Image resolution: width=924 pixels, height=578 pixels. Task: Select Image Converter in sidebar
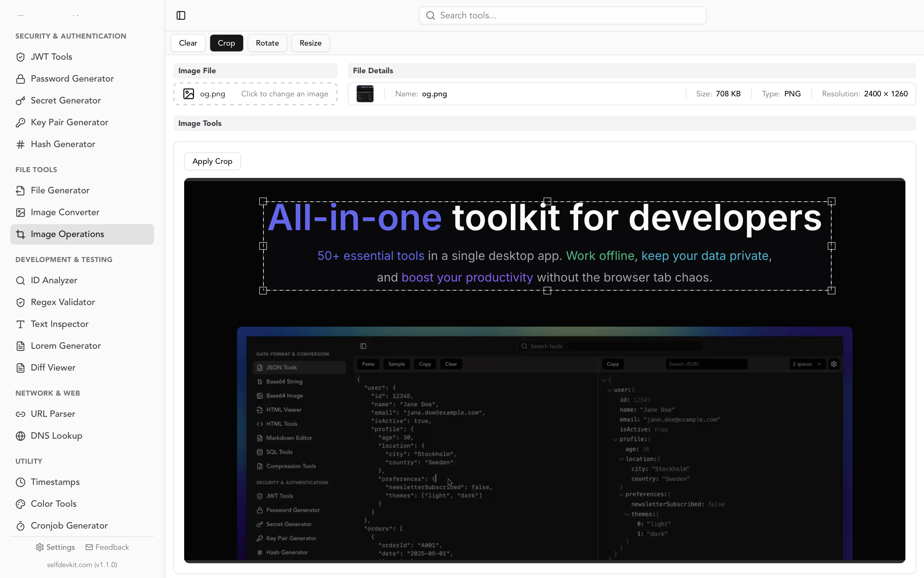82,212
